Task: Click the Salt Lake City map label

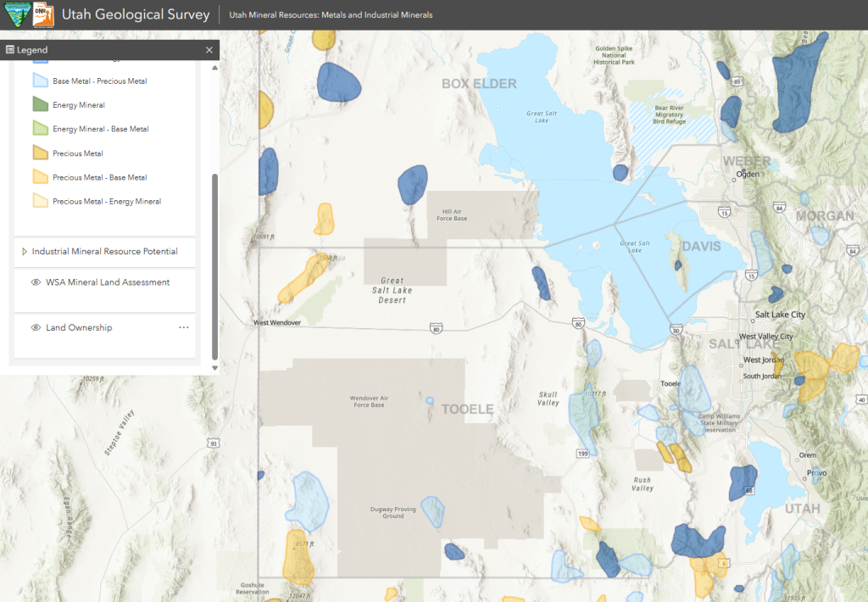Action: 780,315
